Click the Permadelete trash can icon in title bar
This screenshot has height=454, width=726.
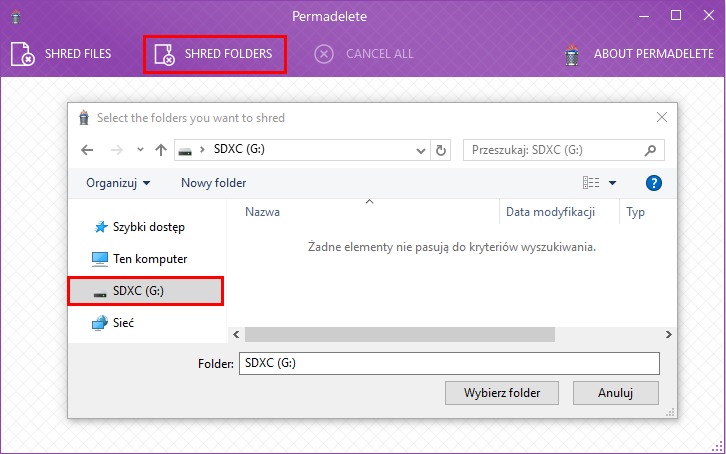click(16, 16)
